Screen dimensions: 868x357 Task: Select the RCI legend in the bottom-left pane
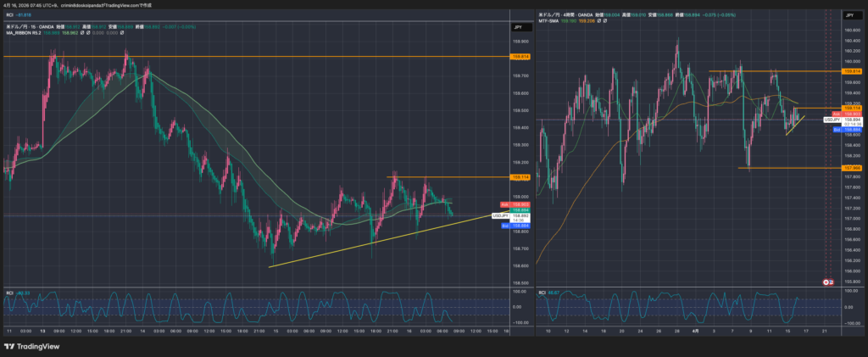10,293
